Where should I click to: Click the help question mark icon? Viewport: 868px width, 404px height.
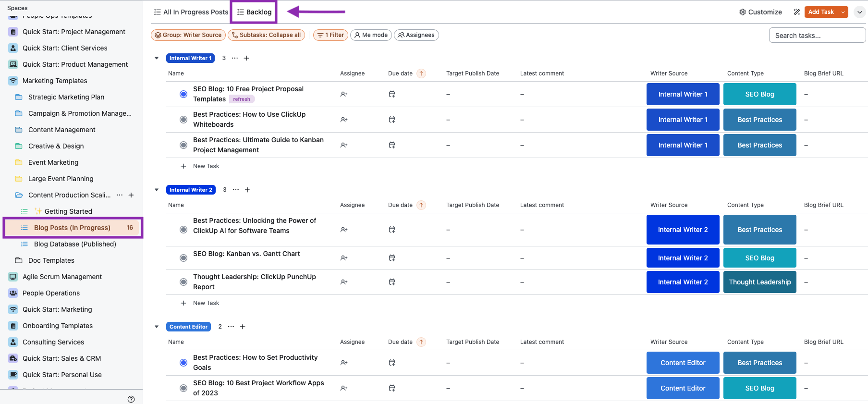(x=131, y=399)
